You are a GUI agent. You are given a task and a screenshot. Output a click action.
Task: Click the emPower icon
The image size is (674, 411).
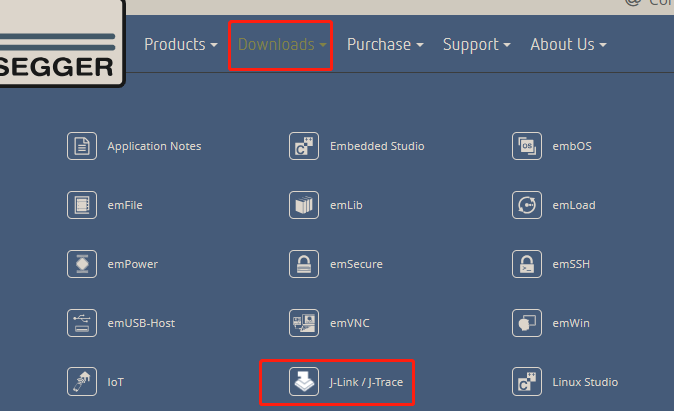pos(82,264)
